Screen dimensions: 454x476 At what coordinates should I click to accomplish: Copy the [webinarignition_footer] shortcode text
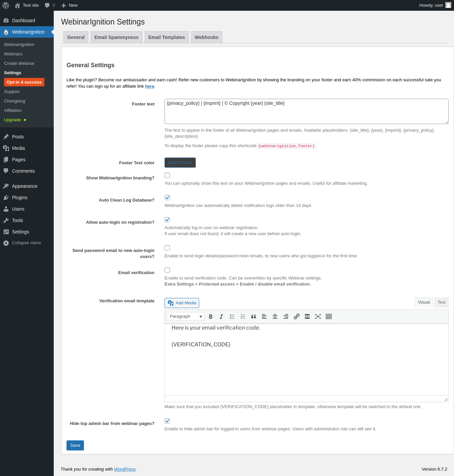pyautogui.click(x=286, y=146)
